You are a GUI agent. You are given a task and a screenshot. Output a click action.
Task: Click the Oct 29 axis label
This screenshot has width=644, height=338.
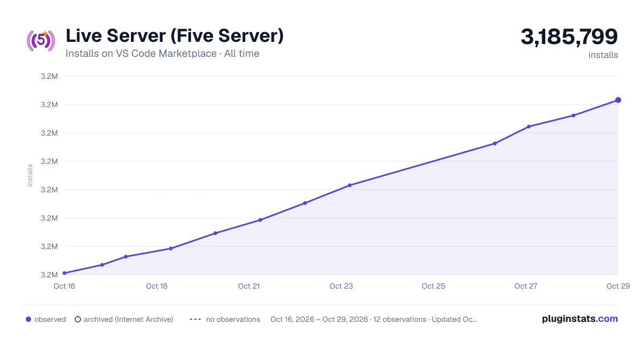coord(618,286)
